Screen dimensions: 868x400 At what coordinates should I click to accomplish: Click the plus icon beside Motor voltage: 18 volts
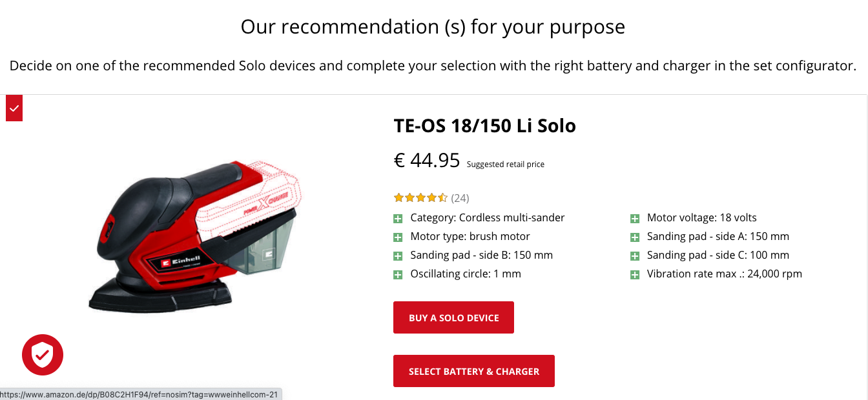635,218
